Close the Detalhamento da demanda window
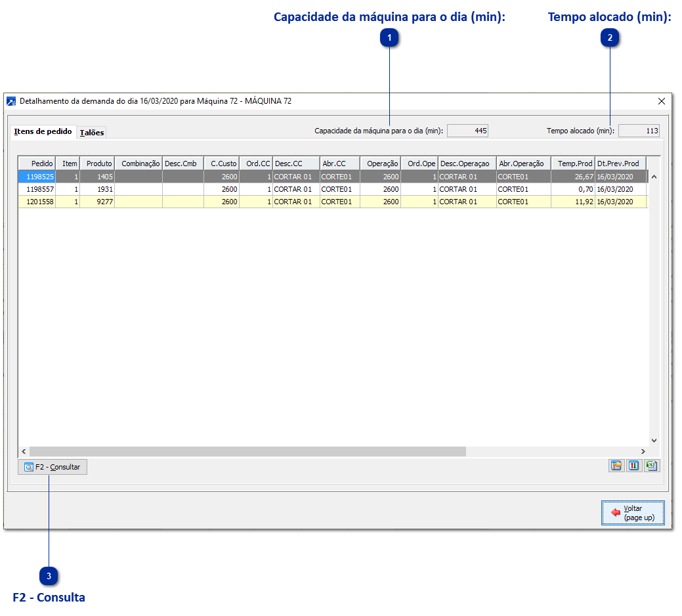This screenshot has width=682, height=616. coord(662,101)
